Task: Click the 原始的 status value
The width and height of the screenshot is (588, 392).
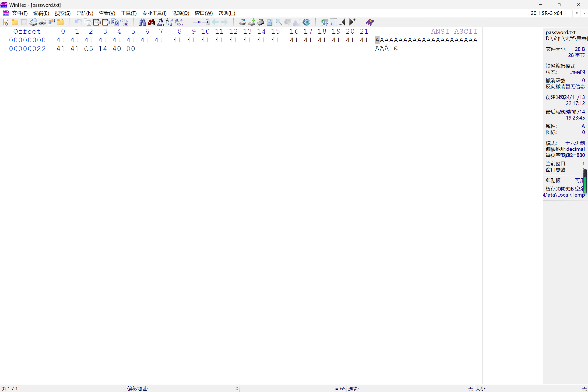Action: click(577, 72)
